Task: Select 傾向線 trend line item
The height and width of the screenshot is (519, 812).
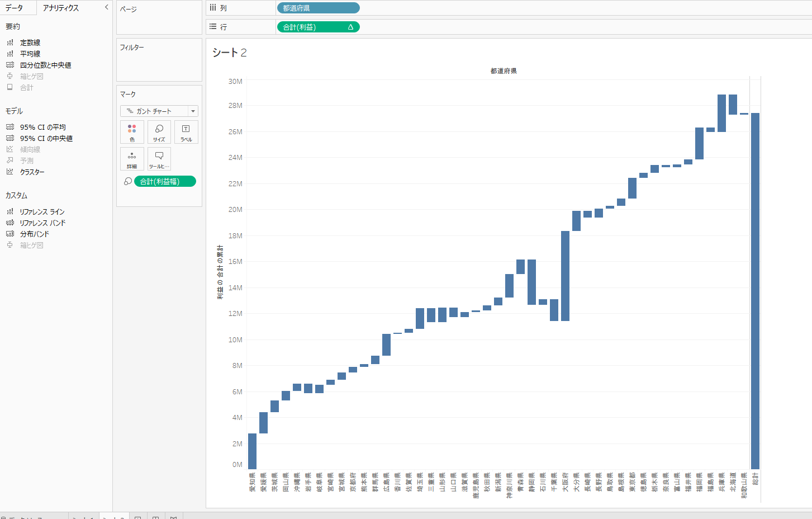Action: (30, 149)
